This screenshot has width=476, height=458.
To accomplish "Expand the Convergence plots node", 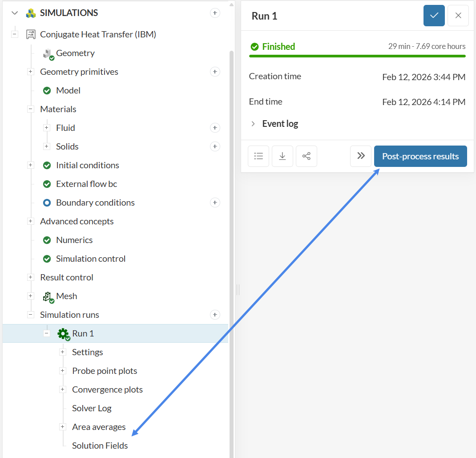I will 62,389.
